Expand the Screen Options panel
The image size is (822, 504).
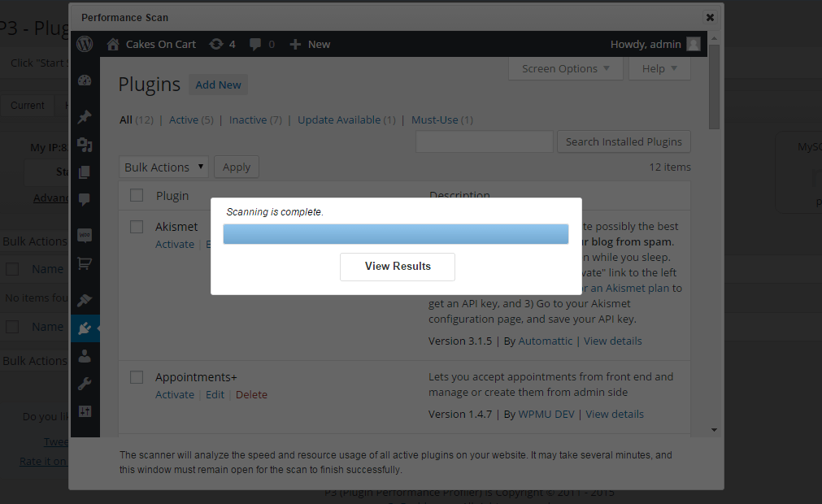(566, 68)
